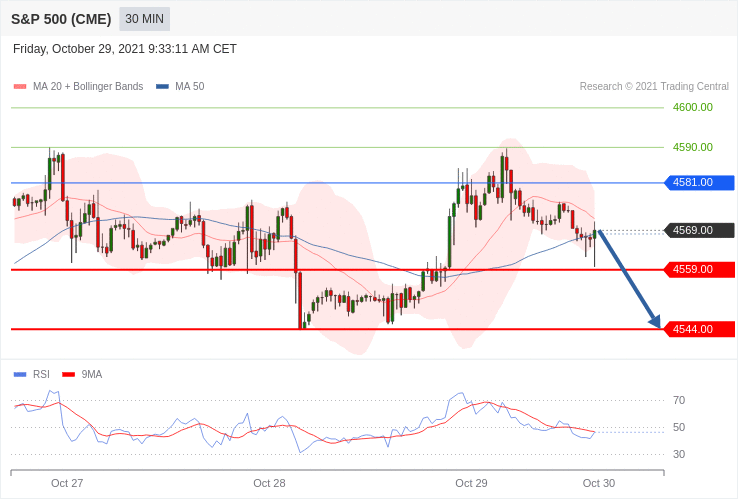Click the black 4569.00 current price tag
Viewport: 738px width, 500px height.
[699, 231]
